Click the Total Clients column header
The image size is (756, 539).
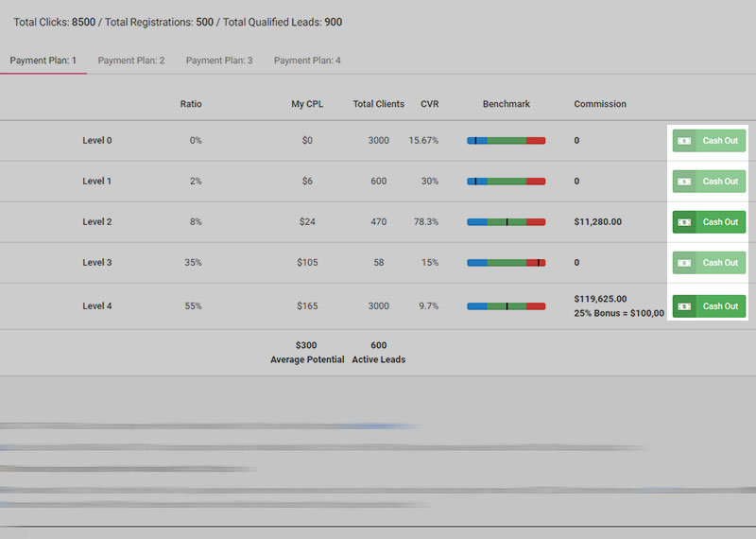click(x=378, y=104)
